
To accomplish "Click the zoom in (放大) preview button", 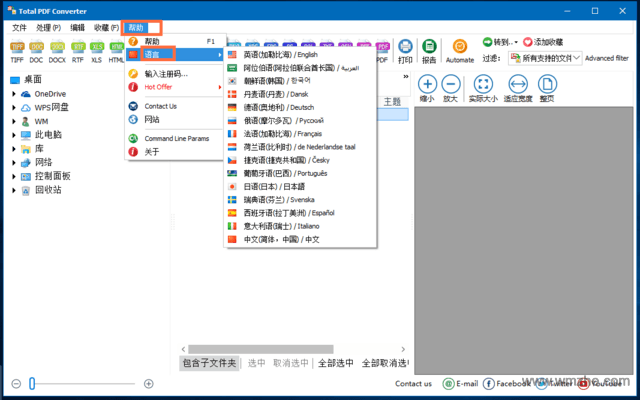I will [451, 88].
